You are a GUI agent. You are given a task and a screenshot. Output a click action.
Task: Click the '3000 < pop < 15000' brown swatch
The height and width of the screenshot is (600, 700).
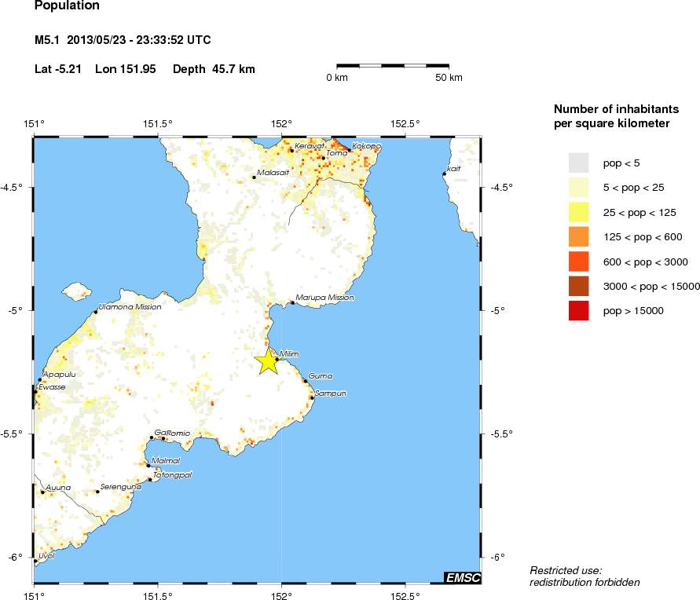[x=578, y=286]
